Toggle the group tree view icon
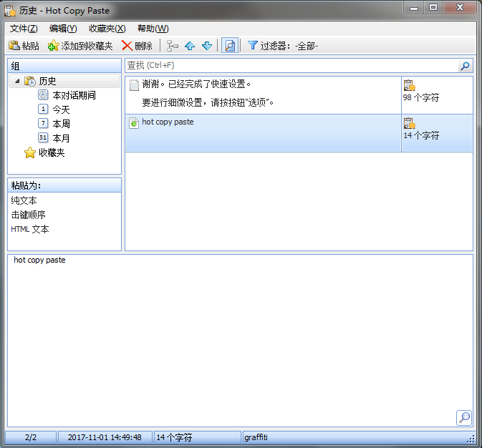The image size is (482, 448). (x=172, y=46)
